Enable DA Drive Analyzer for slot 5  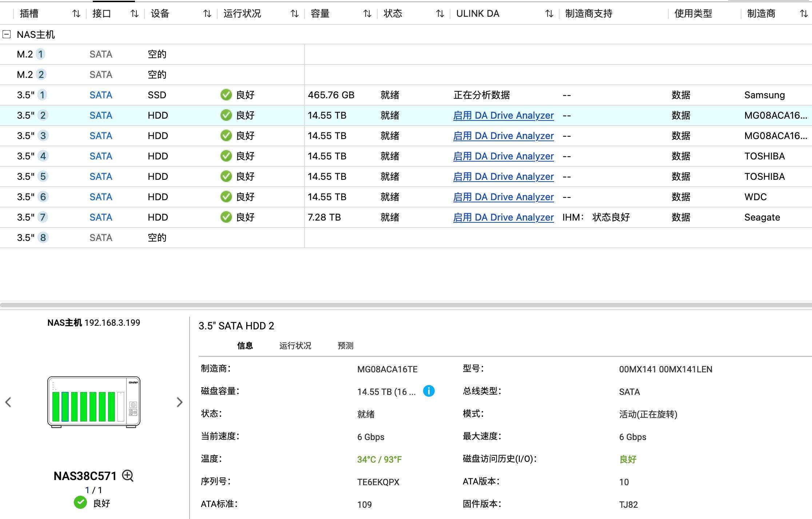[503, 177]
